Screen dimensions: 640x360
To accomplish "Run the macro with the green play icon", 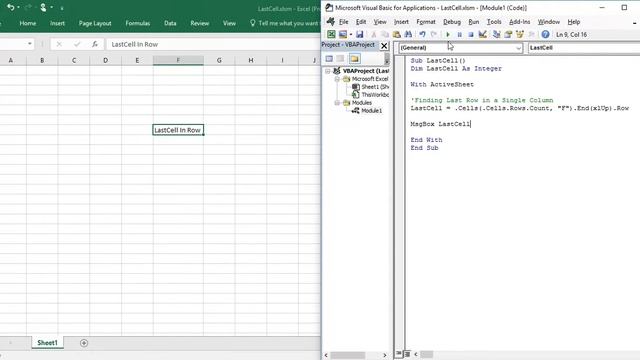I will [x=448, y=35].
